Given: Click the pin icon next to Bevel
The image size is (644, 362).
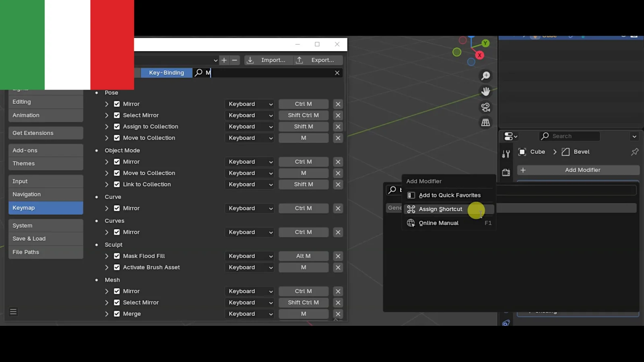Looking at the screenshot, I should click(x=634, y=152).
